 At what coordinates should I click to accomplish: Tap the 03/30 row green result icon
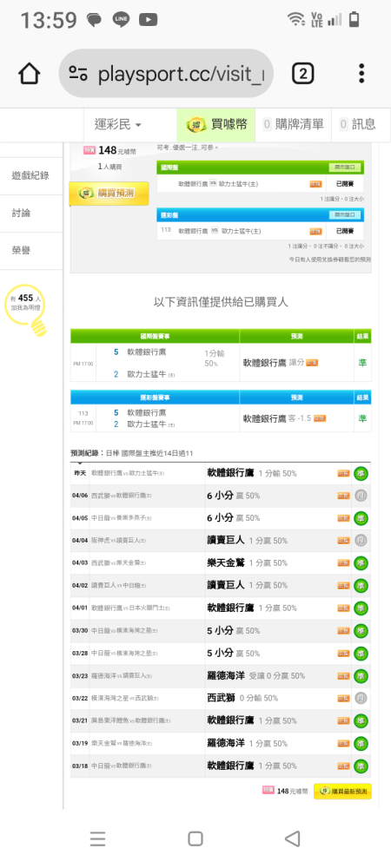tap(361, 630)
